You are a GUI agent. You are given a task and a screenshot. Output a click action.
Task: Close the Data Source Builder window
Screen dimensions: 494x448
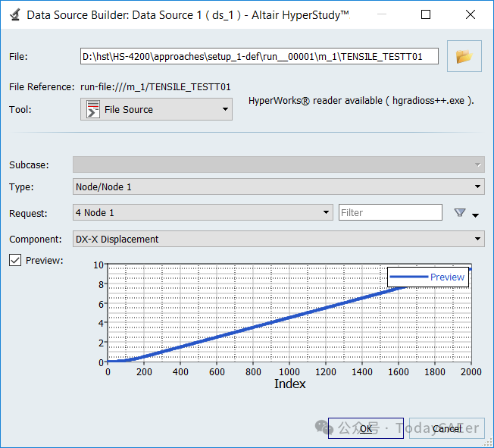(x=471, y=14)
